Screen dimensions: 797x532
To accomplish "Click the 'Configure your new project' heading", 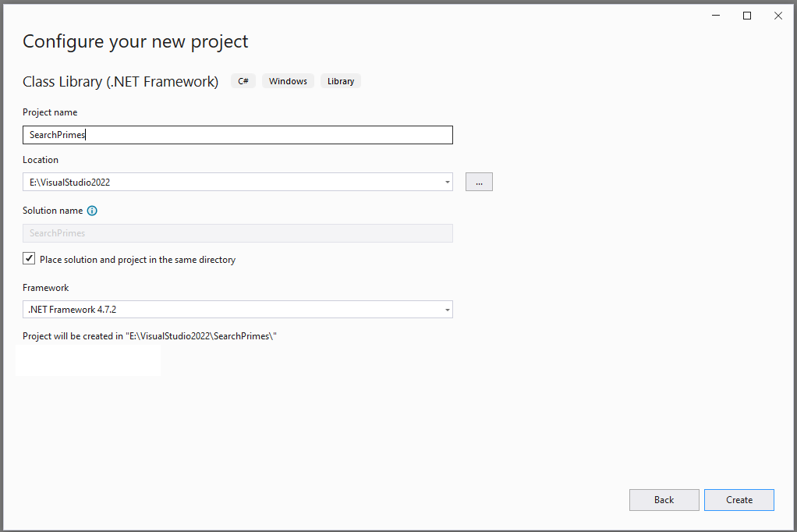I will click(x=135, y=41).
